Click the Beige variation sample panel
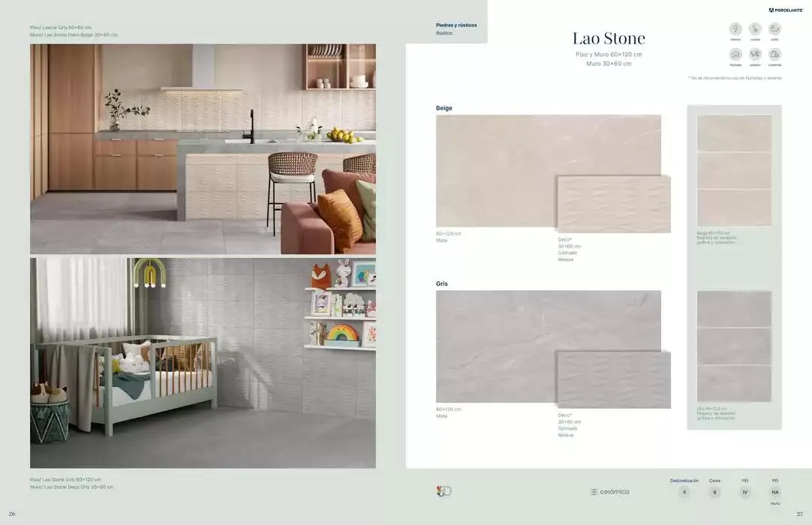 tap(734, 171)
